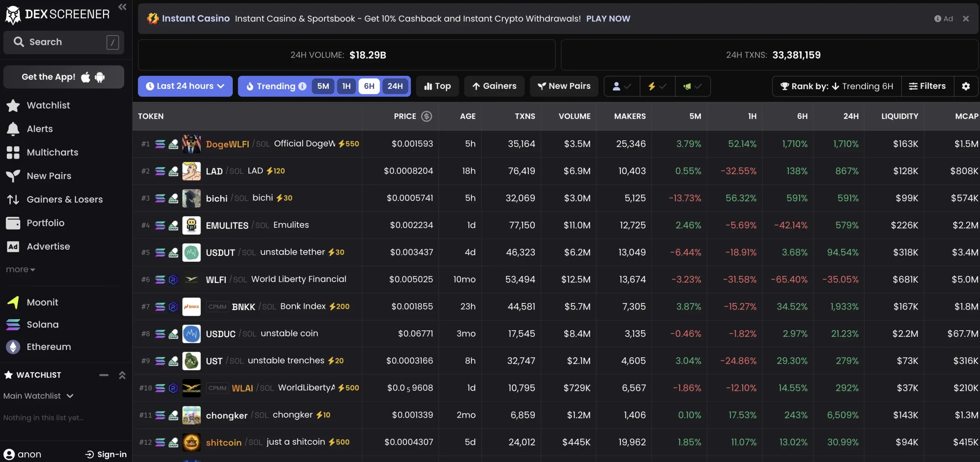Click the swap DEX icon on bichi row
The width and height of the screenshot is (980, 462).
[x=173, y=198]
